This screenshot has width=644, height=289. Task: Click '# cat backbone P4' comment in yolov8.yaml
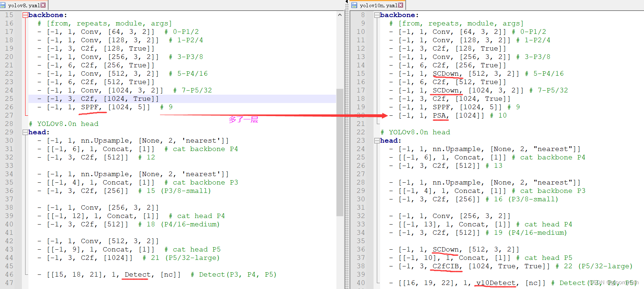click(201, 149)
